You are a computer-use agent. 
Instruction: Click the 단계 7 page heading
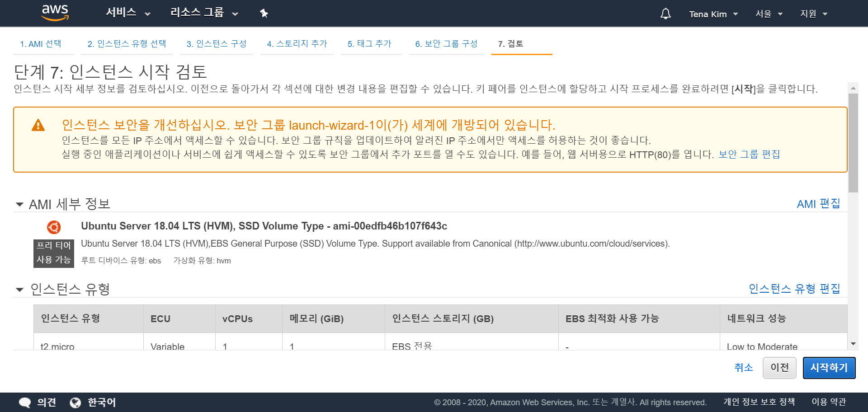[110, 72]
